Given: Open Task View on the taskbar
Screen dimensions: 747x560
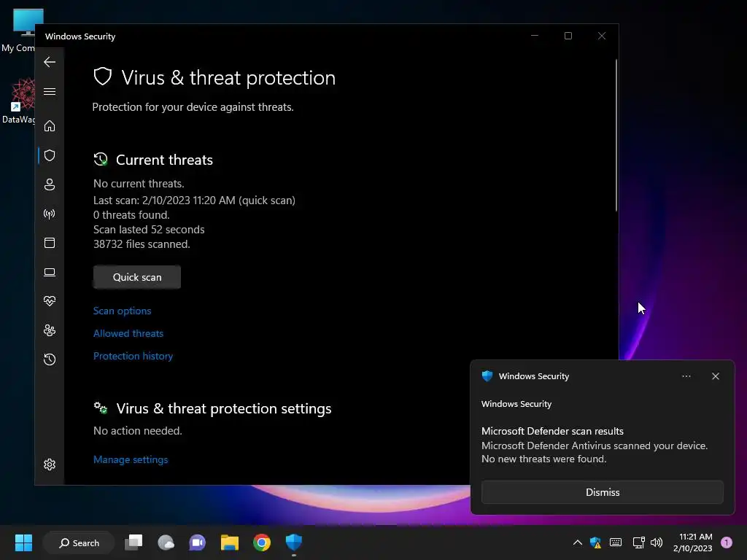Looking at the screenshot, I should (134, 542).
